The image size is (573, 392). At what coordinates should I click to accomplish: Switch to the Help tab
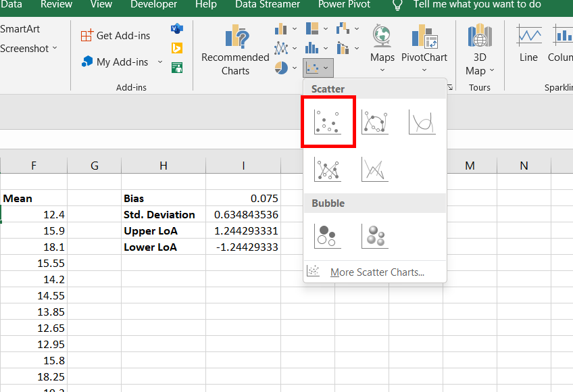click(205, 4)
